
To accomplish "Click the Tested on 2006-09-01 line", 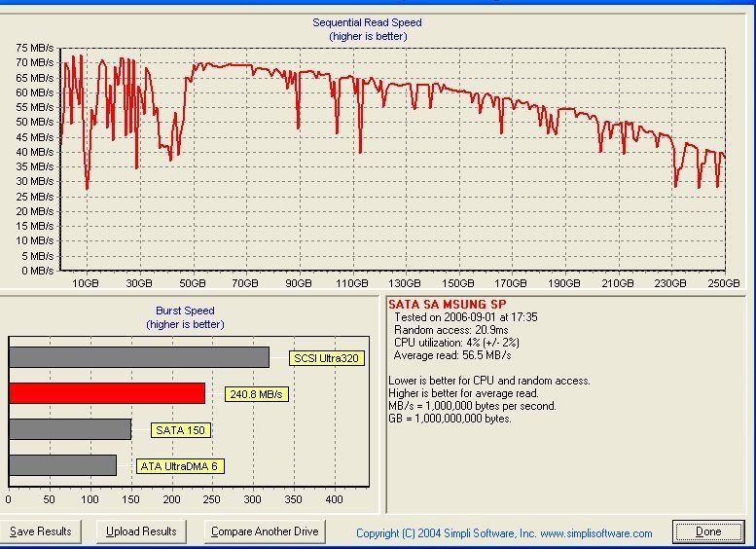I will click(466, 317).
